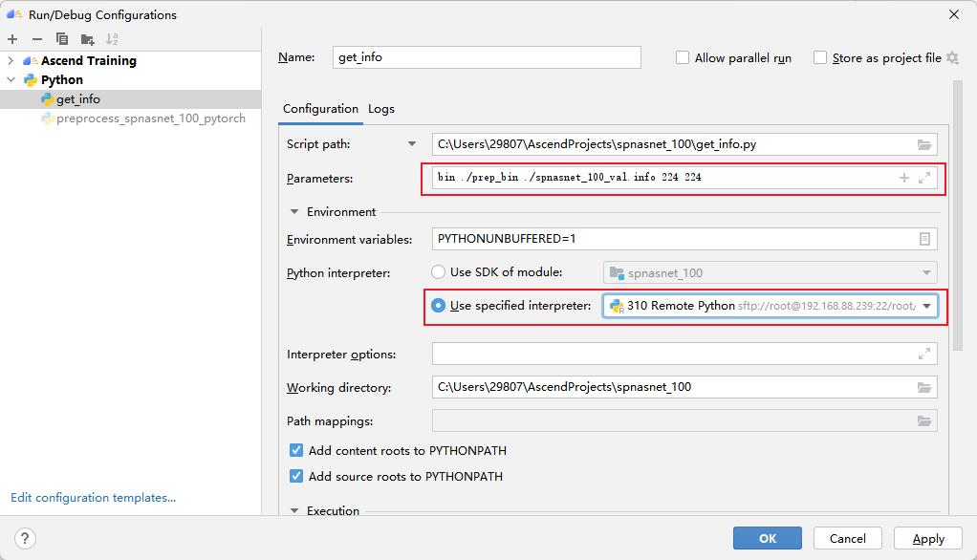Enable Allow parallel run
This screenshot has height=560, width=977.
point(683,57)
